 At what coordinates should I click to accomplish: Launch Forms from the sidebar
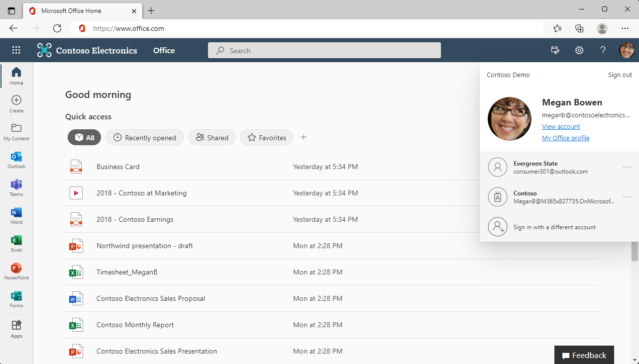click(x=16, y=299)
